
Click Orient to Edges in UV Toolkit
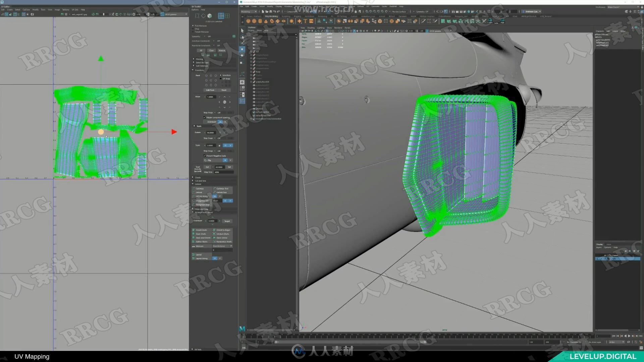click(x=223, y=230)
